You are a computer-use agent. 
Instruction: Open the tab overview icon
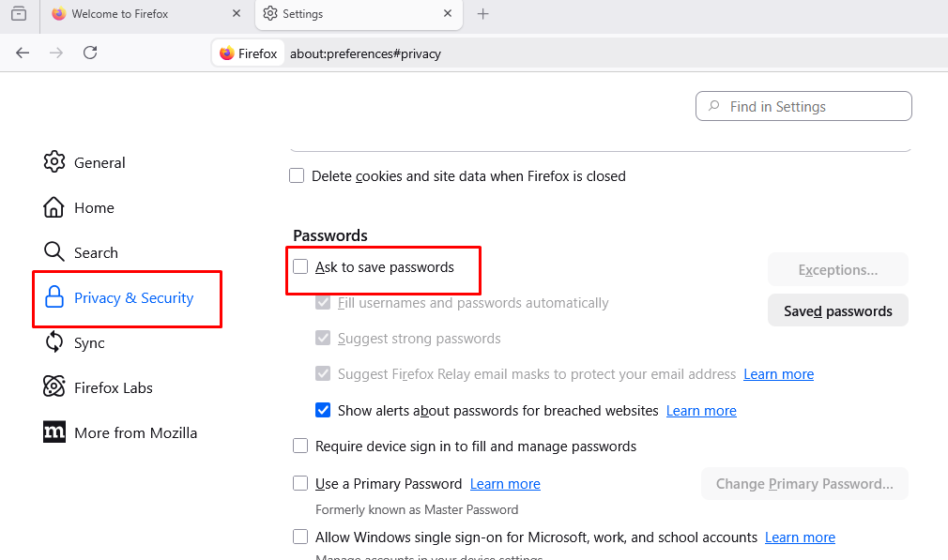coord(19,14)
